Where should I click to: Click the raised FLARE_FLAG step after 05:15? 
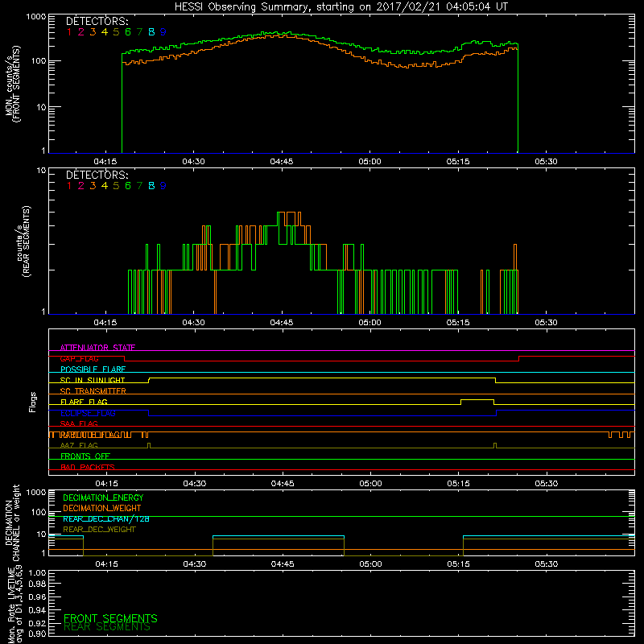477,400
